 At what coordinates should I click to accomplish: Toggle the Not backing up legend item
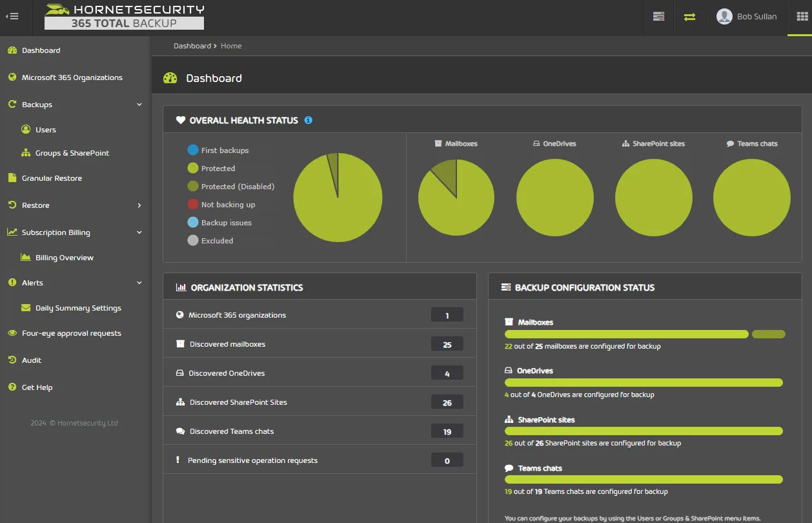[x=221, y=205]
